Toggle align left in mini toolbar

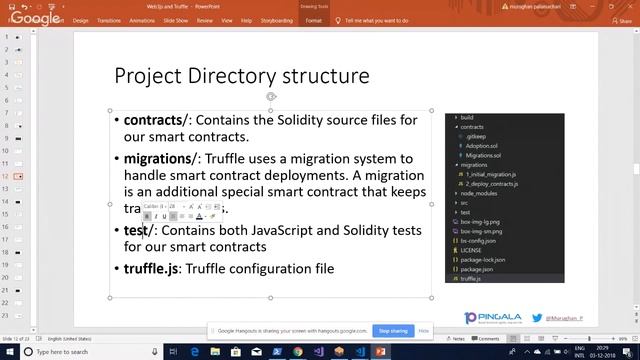[x=173, y=216]
